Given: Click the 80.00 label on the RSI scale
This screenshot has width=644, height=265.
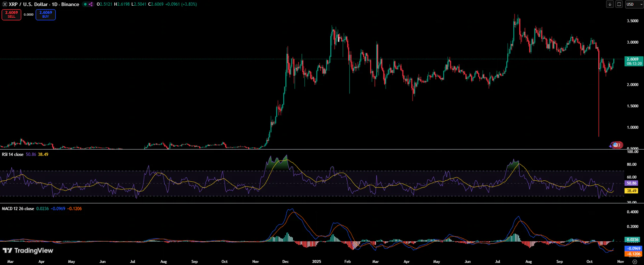Looking at the screenshot, I should [632, 164].
